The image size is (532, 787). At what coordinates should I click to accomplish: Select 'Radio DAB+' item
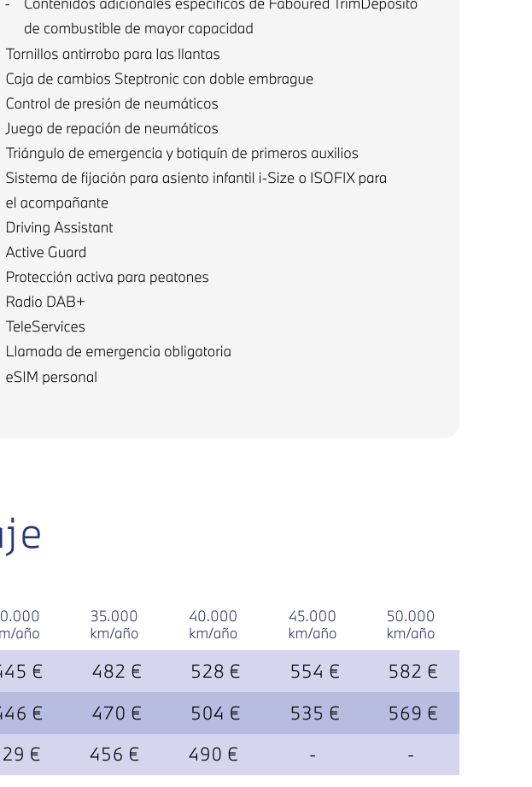(45, 302)
